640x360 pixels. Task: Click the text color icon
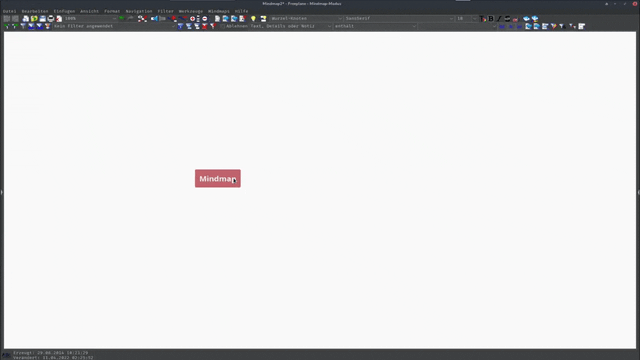pos(483,18)
